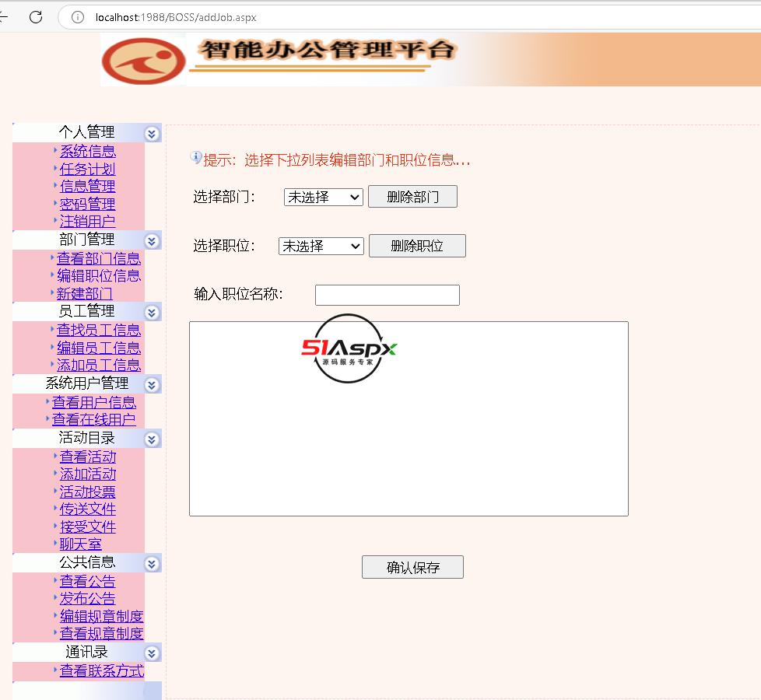Open the 聊天室 link

(81, 544)
